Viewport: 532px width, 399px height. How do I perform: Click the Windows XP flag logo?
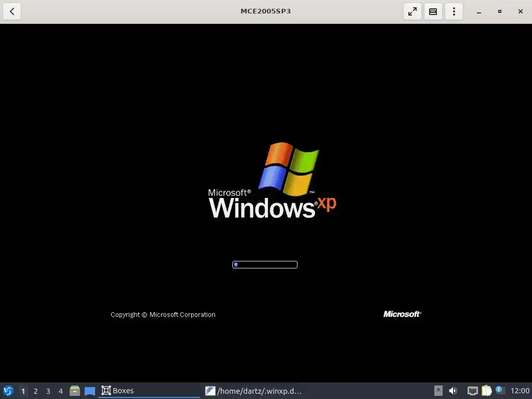[289, 169]
